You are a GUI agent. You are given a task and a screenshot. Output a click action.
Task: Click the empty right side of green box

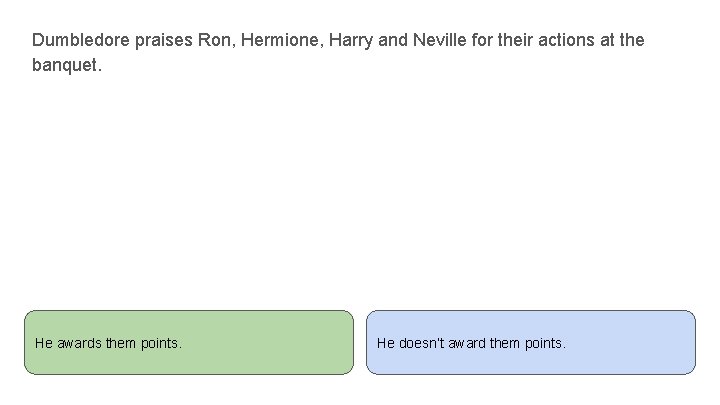(290, 343)
